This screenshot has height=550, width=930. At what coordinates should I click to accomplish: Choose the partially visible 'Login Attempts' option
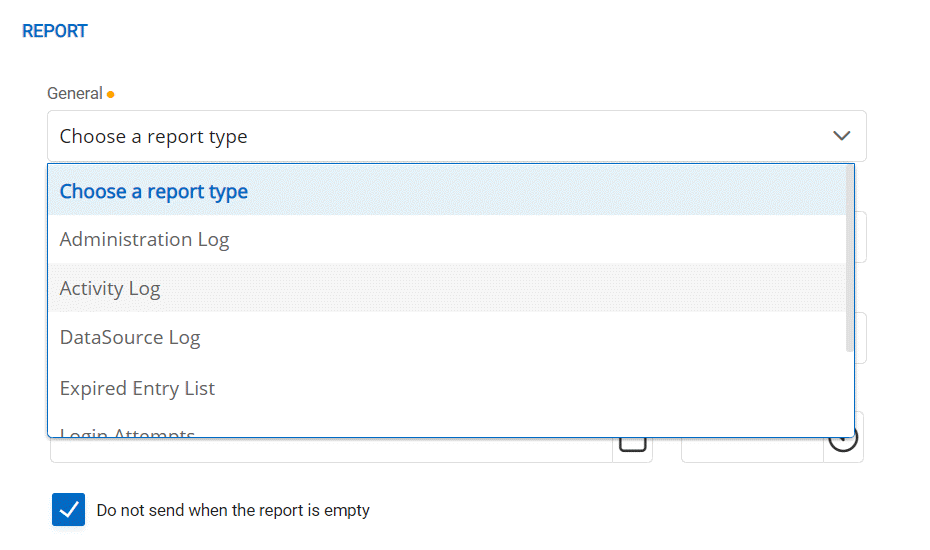click(127, 433)
